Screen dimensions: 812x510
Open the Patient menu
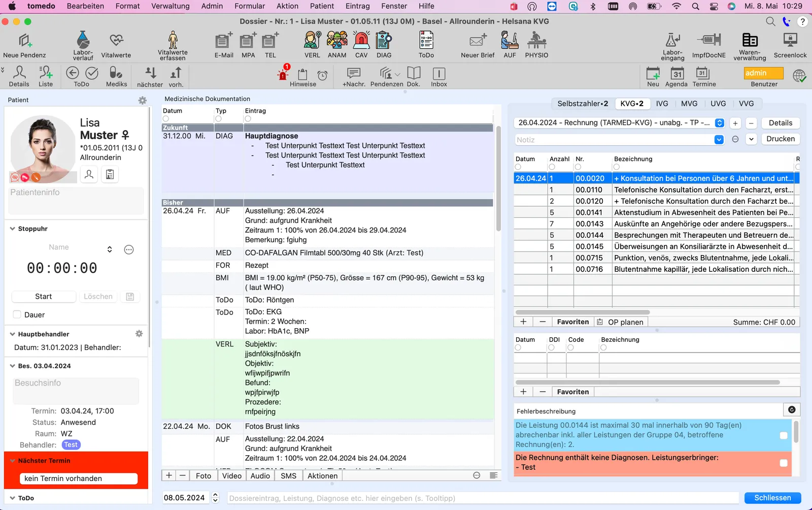tap(322, 6)
